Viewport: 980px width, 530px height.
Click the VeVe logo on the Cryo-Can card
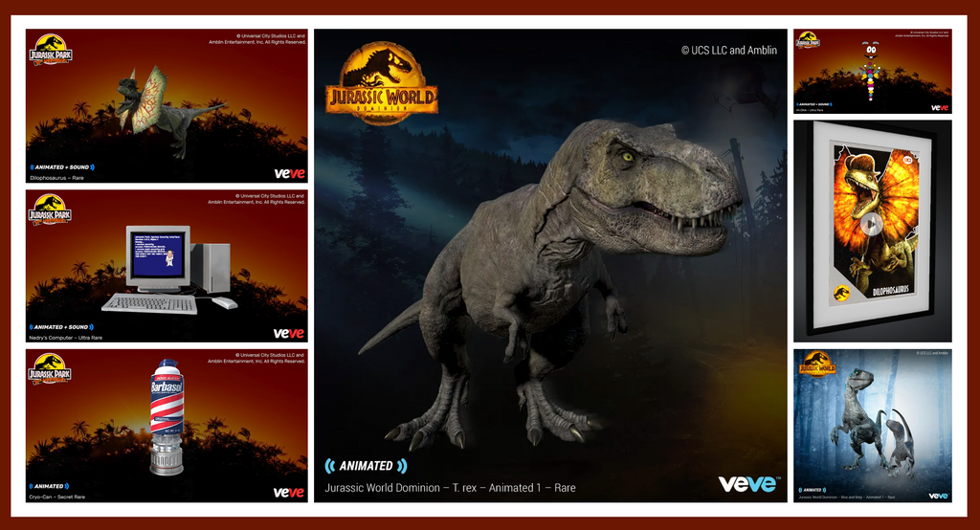(x=289, y=493)
